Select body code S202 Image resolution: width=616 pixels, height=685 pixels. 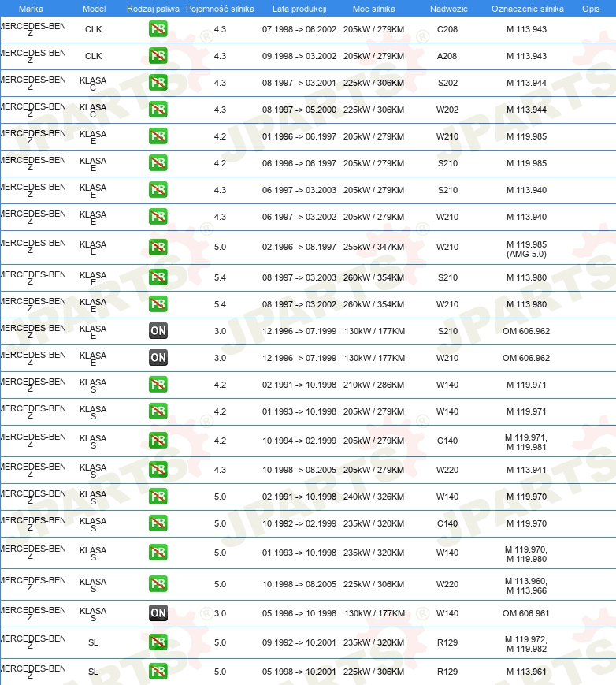(x=447, y=83)
